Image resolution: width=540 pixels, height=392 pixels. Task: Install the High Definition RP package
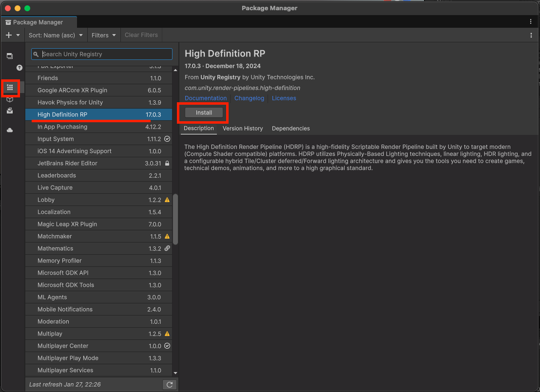[203, 112]
